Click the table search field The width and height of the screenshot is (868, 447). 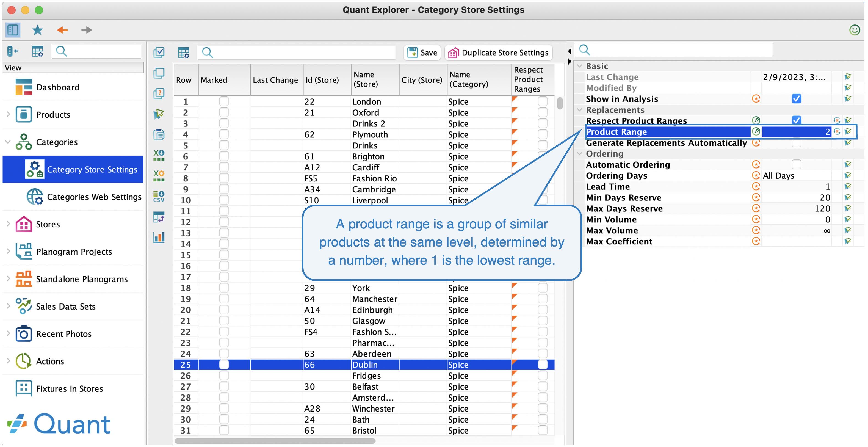(x=297, y=52)
